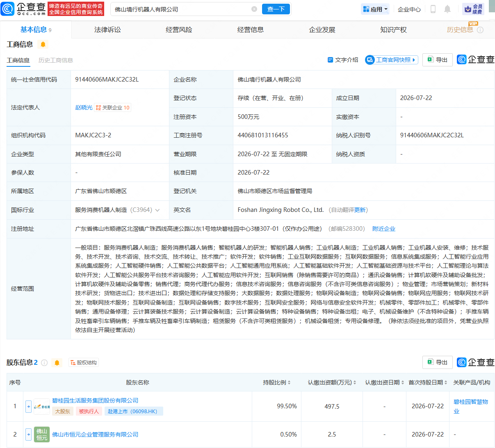Click the 查一下 search button
Image resolution: width=495 pixels, height=448 pixels.
(x=276, y=9)
